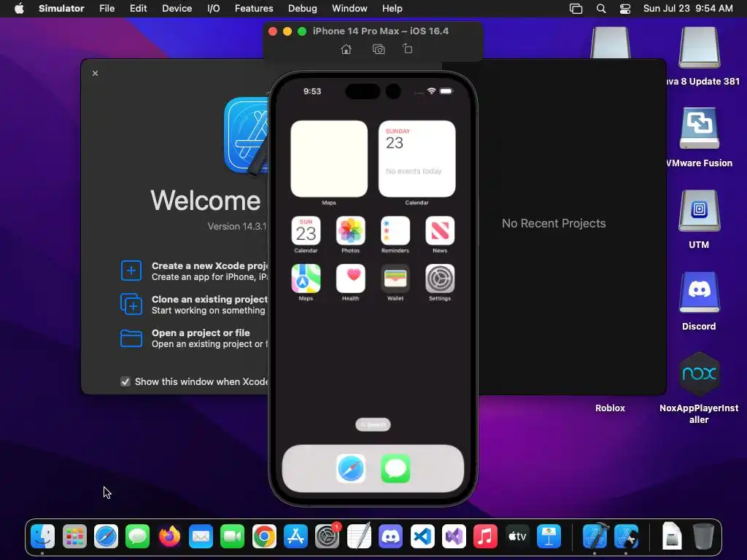Select NoxAppPlayerInstaller on desktop
This screenshot has width=747, height=560.
(x=699, y=373)
